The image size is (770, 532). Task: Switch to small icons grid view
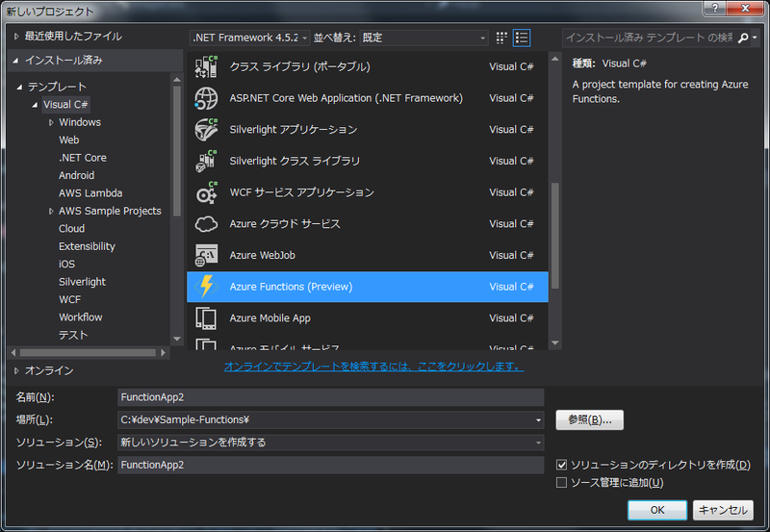(x=501, y=38)
